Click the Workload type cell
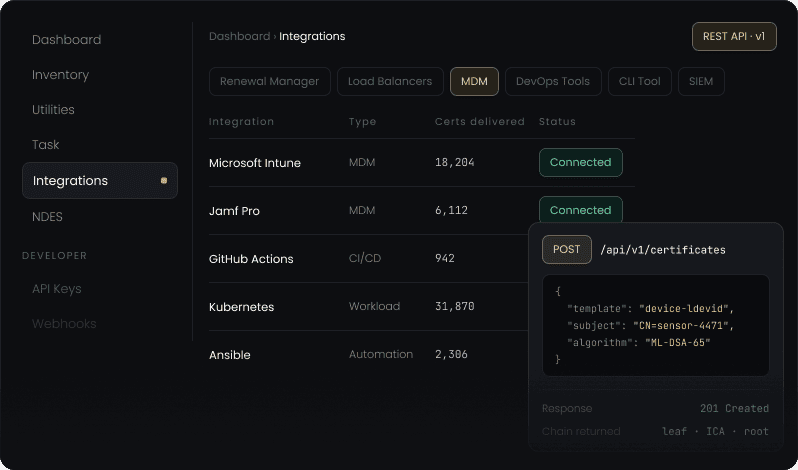Image resolution: width=798 pixels, height=470 pixels. (x=374, y=306)
